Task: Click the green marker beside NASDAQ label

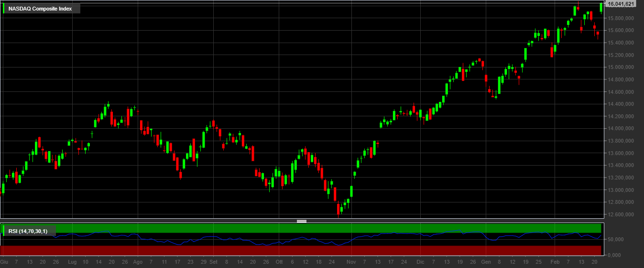Action: (x=4, y=9)
